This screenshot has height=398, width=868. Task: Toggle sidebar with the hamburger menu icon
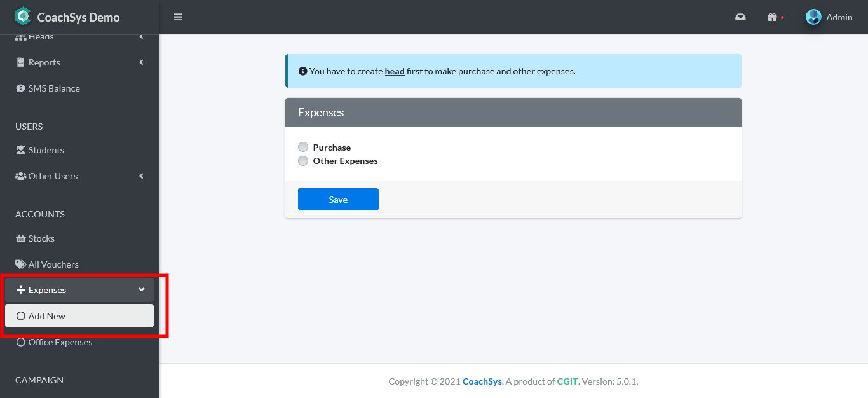[x=178, y=17]
